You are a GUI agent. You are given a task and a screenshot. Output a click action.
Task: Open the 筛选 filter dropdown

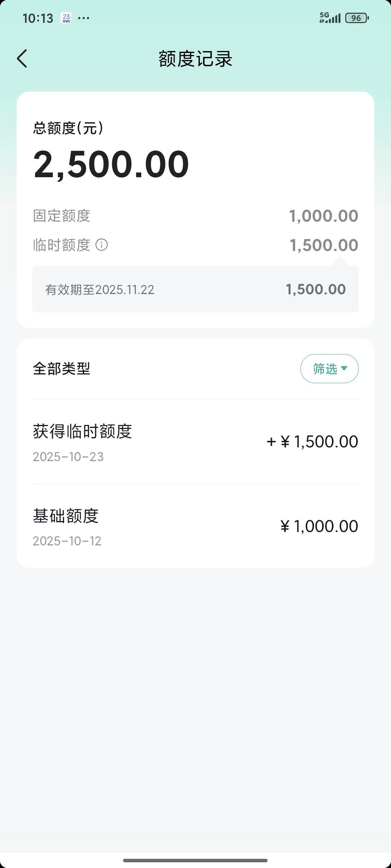coord(329,369)
